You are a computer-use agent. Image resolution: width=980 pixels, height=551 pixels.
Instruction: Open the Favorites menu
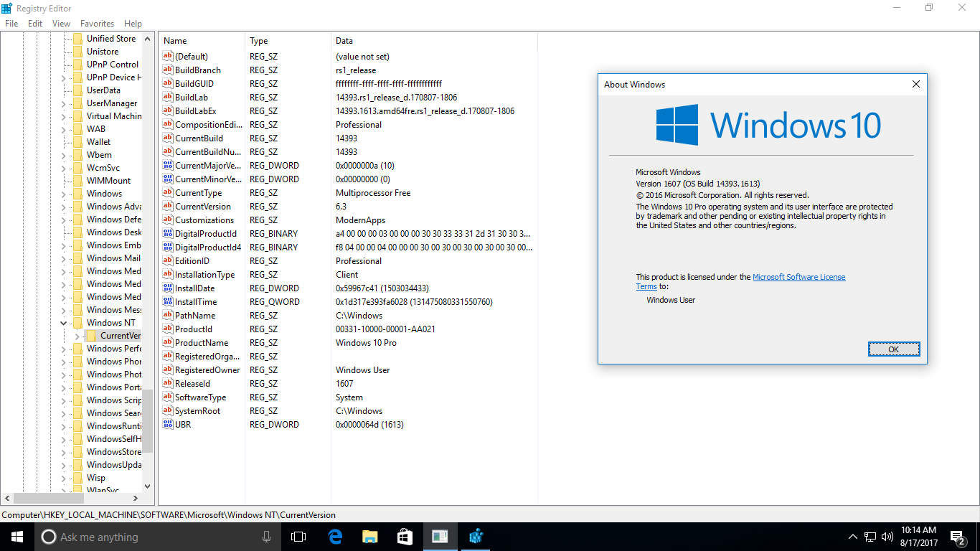[97, 24]
